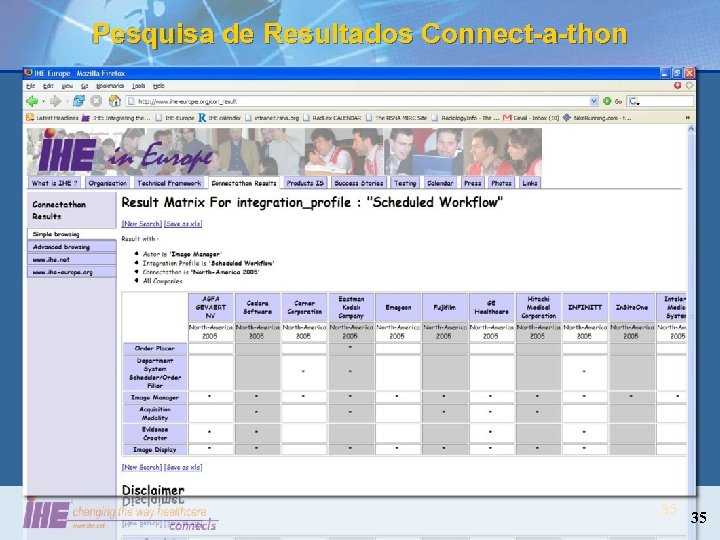Click the AGFA GEVAERT NV column header
The height and width of the screenshot is (540, 720).
tap(211, 307)
